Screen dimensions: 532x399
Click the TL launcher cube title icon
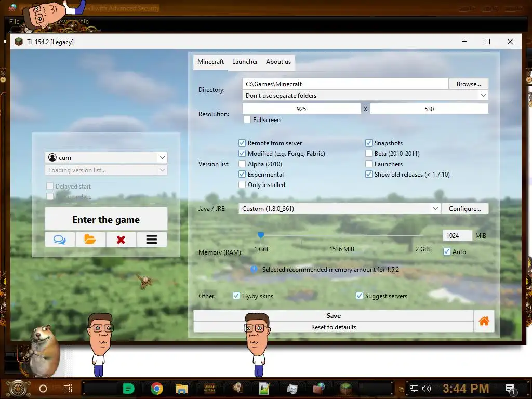[x=19, y=42]
